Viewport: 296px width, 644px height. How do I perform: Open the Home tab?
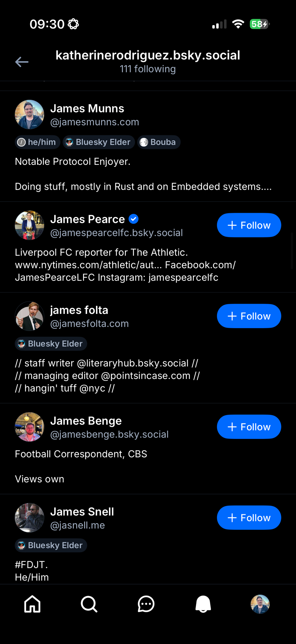33,604
